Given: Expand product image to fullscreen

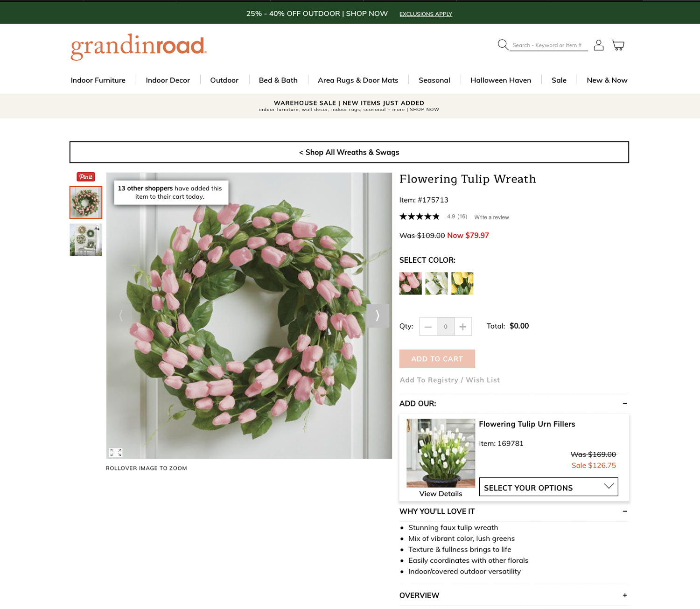Looking at the screenshot, I should [x=116, y=452].
